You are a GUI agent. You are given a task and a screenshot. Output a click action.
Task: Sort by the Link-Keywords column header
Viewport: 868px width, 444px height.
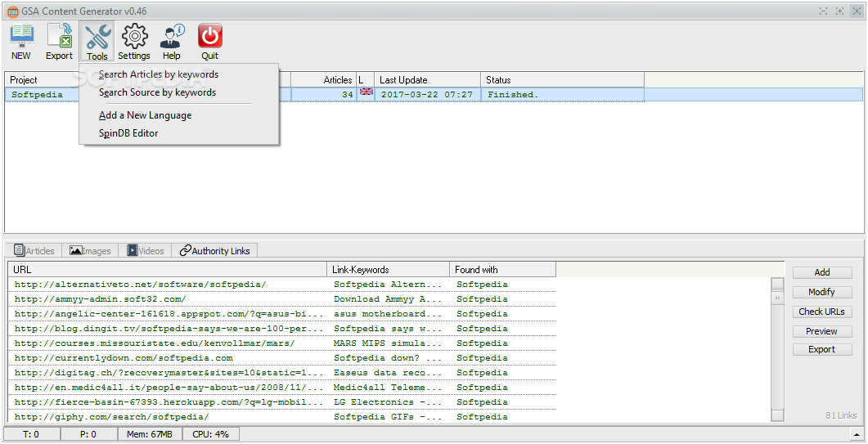pos(388,270)
